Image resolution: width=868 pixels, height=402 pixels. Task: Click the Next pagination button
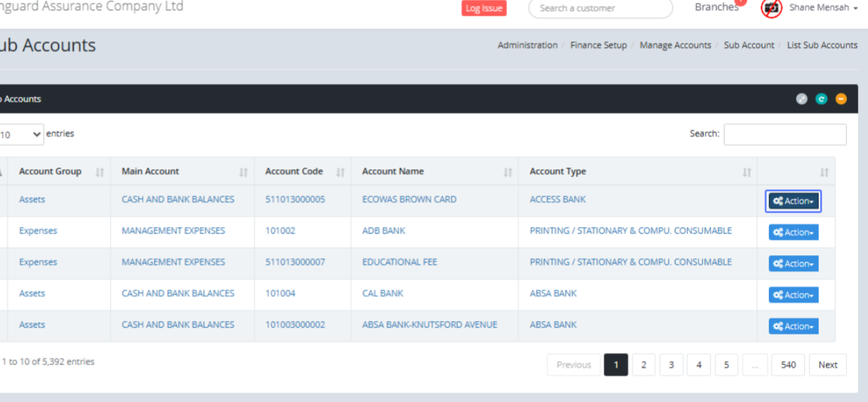tap(827, 365)
